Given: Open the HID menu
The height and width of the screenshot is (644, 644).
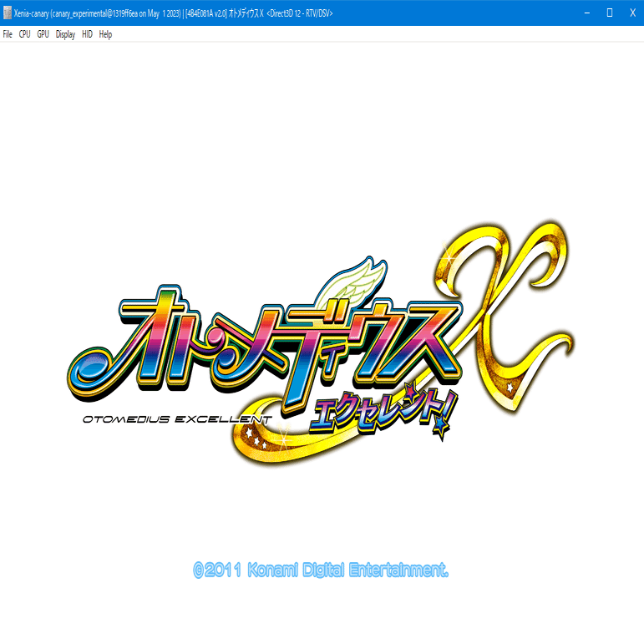Looking at the screenshot, I should click(x=87, y=34).
